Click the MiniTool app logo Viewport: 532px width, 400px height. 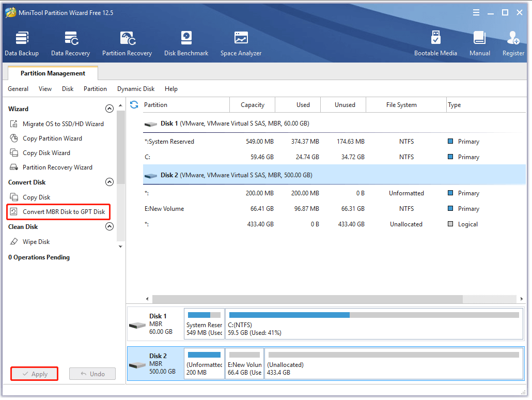coord(10,12)
